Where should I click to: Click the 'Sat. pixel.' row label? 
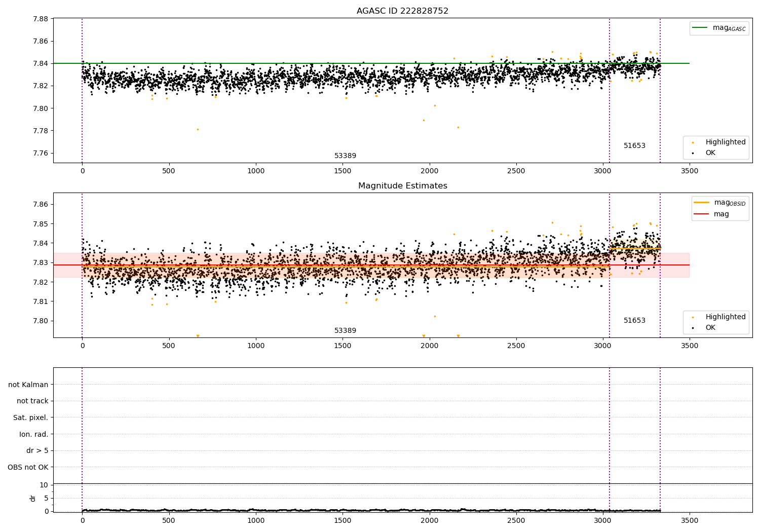click(x=31, y=418)
